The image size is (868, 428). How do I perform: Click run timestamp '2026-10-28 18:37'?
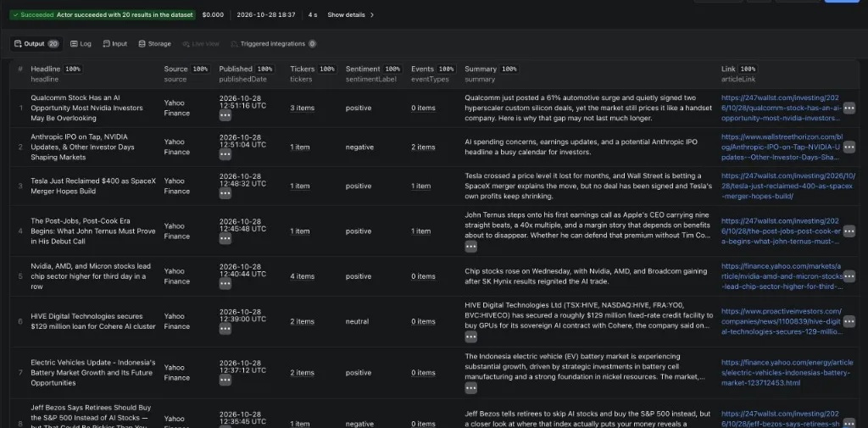click(x=265, y=15)
